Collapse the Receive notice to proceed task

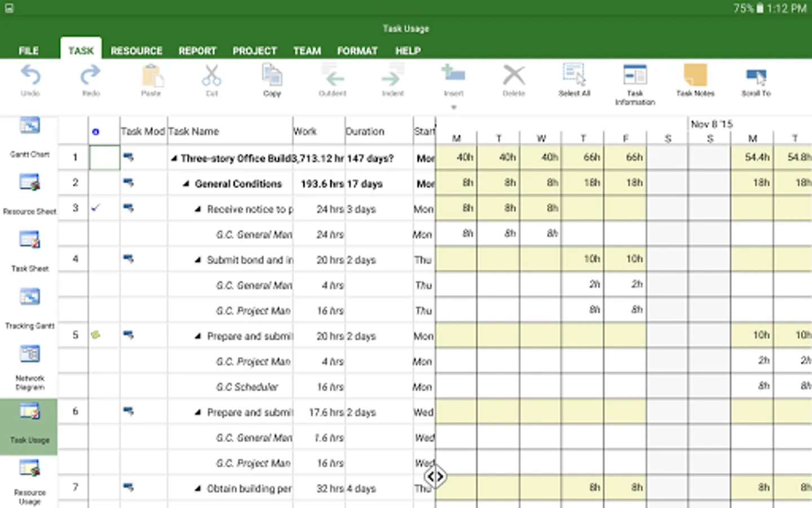pyautogui.click(x=197, y=209)
